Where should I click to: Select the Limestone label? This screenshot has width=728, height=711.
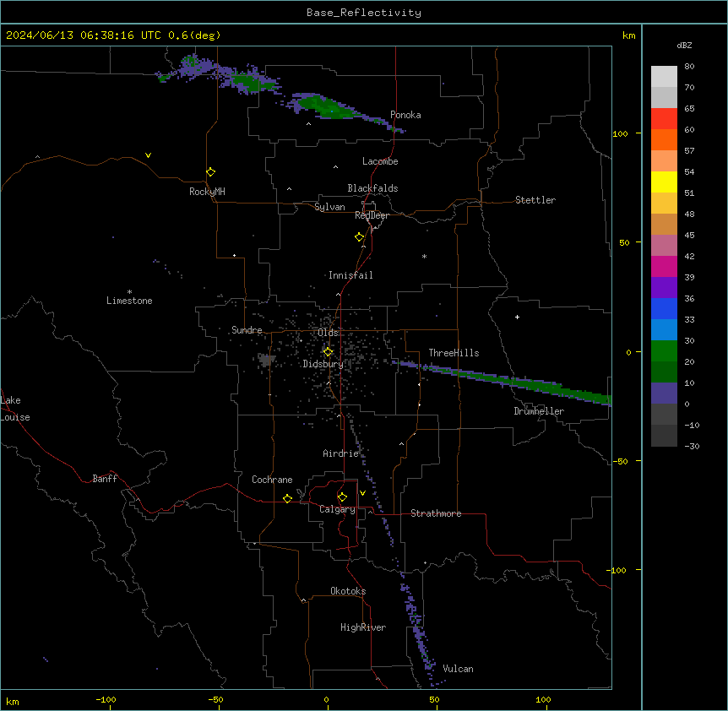[x=129, y=301]
